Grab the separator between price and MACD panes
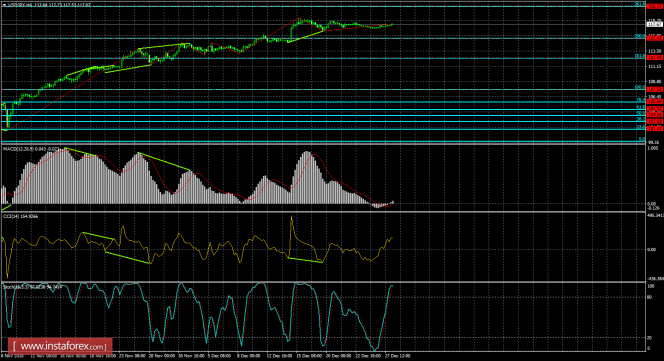This screenshot has height=361, width=664. coord(323,144)
